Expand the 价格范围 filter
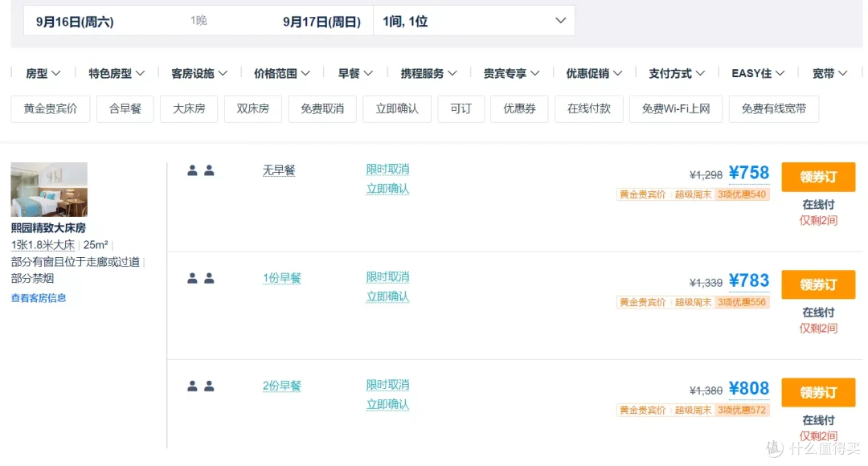 281,73
